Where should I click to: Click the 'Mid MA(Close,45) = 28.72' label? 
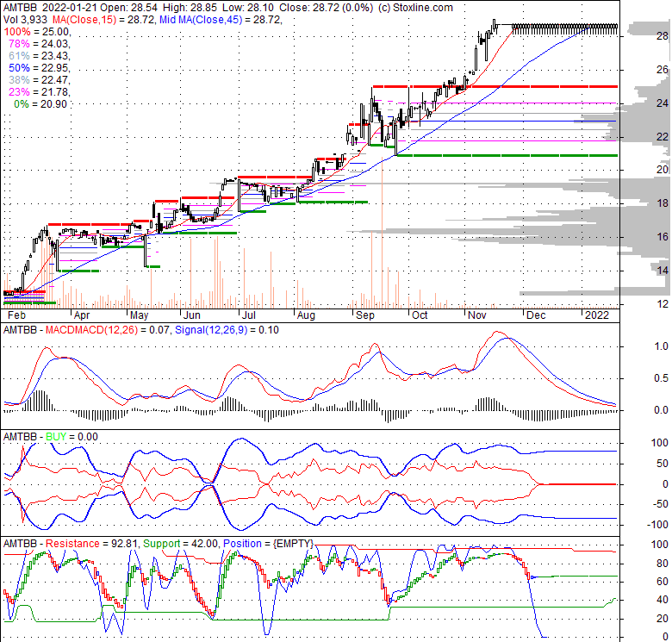click(x=220, y=20)
